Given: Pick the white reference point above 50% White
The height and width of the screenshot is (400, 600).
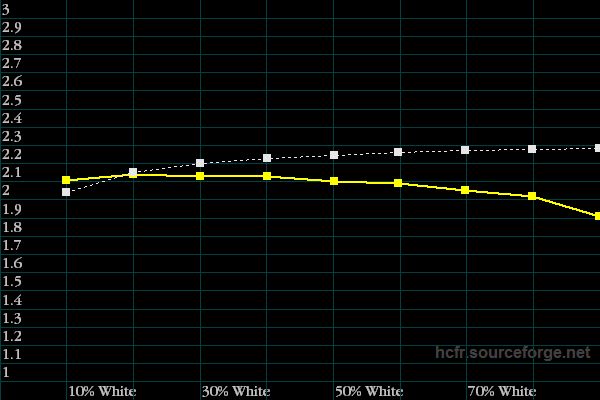Looking at the screenshot, I should 334,155.
